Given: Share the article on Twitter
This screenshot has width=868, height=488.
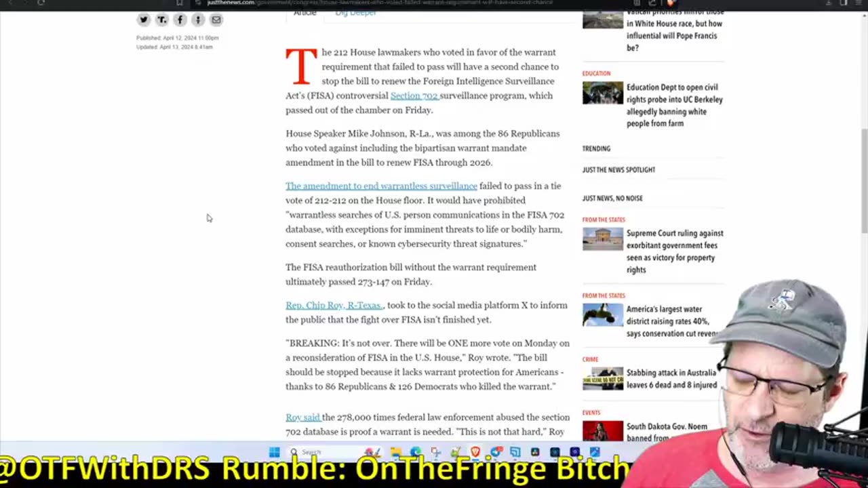Looking at the screenshot, I should [144, 20].
